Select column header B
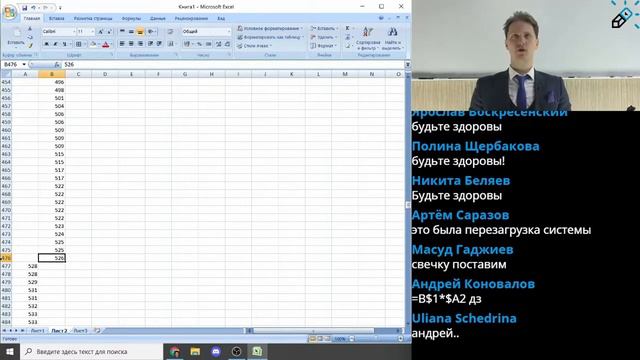The width and height of the screenshot is (640, 360). point(51,74)
